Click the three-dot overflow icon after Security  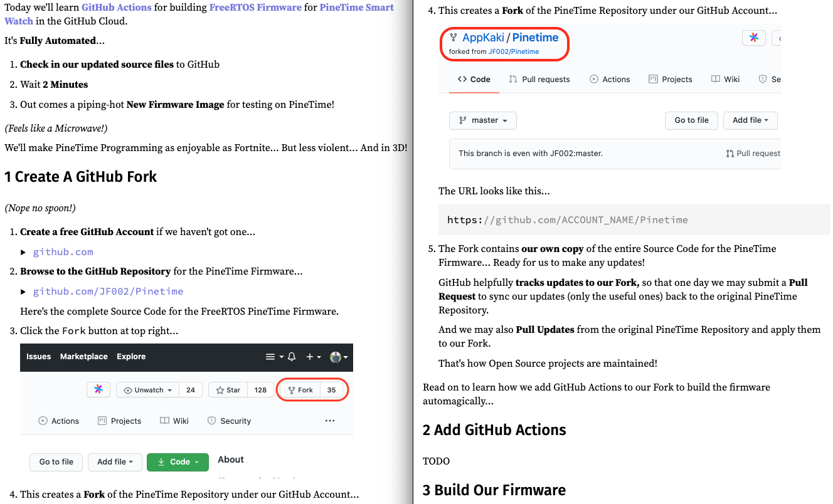point(330,421)
